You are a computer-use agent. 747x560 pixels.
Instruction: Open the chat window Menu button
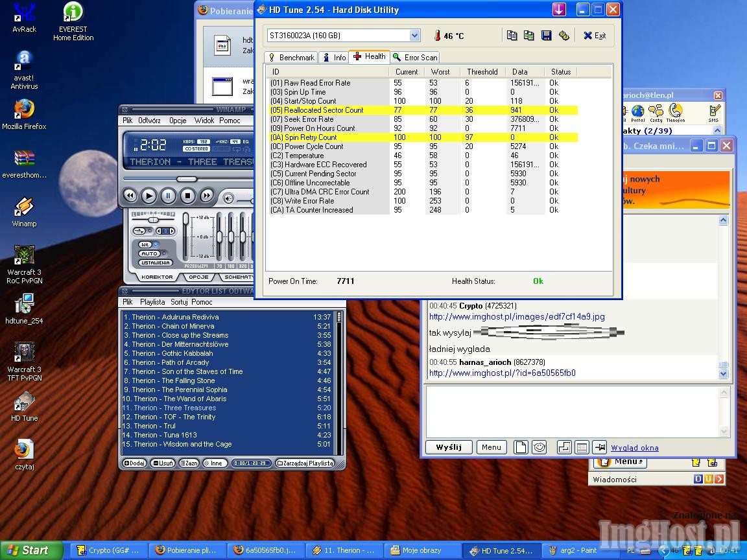click(491, 447)
